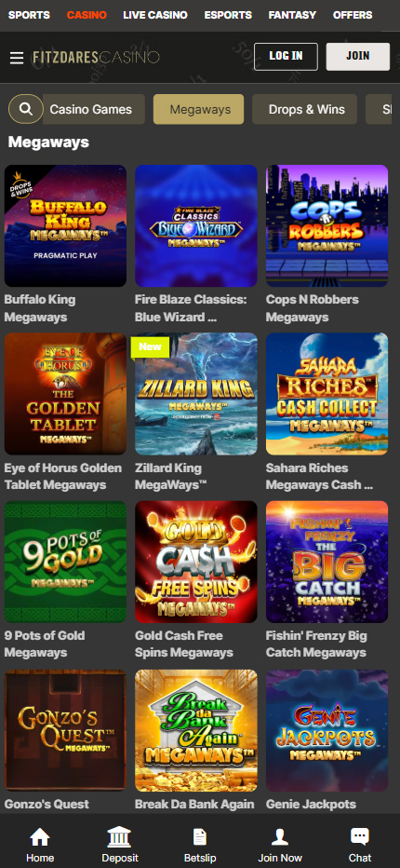This screenshot has width=400, height=868.
Task: Click the Fitzdares Casino logo
Action: tap(96, 57)
